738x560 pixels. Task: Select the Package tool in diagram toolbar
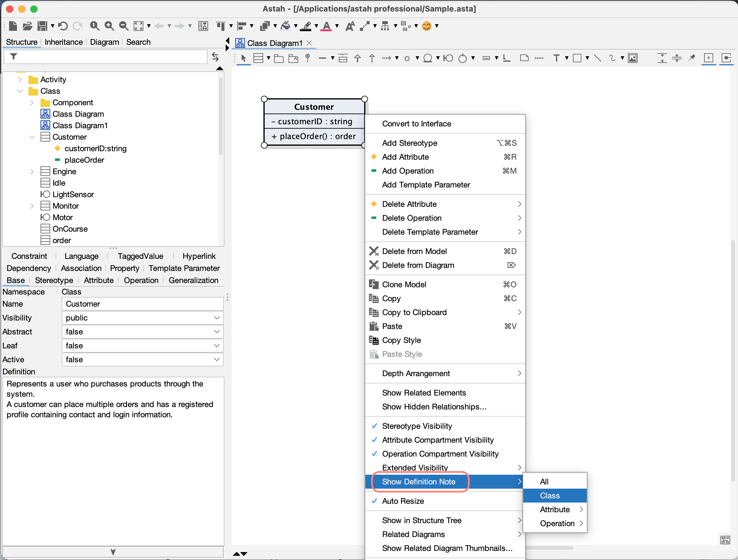tap(279, 58)
